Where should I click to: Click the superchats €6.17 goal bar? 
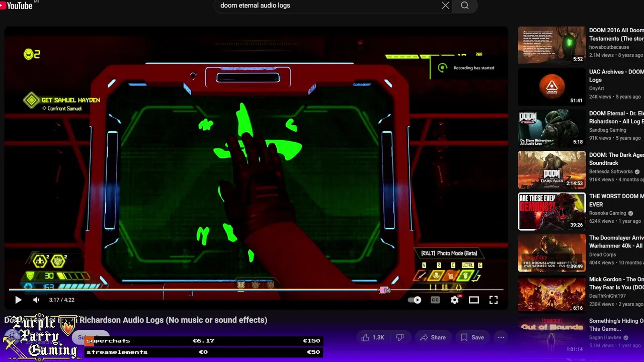(203, 341)
